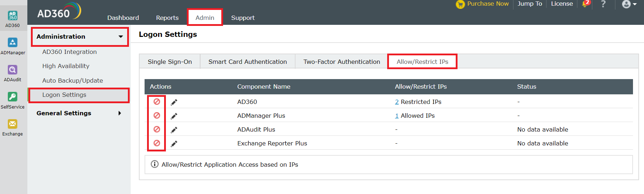Edit Exchange Reporter Plus row pencil icon
The height and width of the screenshot is (194, 644).
pos(174,144)
